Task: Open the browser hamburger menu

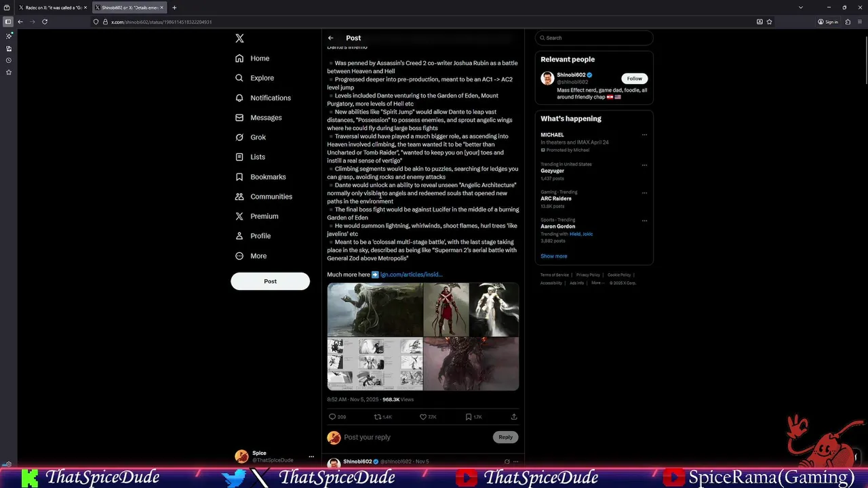Action: [860, 22]
